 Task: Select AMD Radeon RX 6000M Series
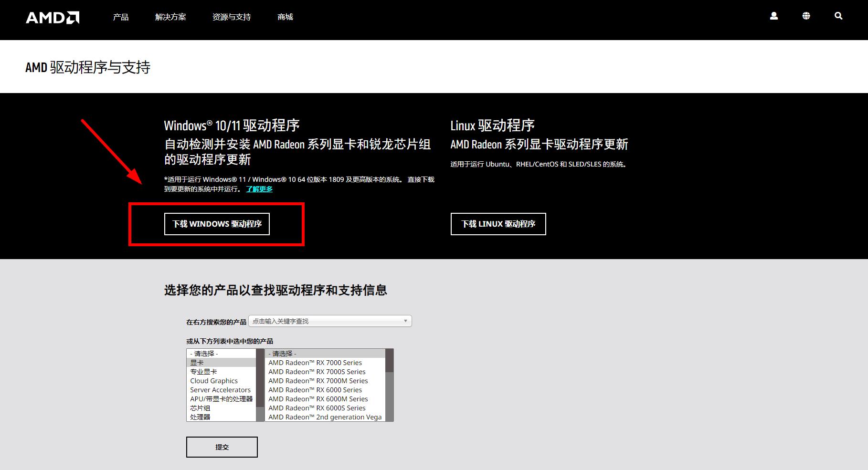tap(325, 399)
